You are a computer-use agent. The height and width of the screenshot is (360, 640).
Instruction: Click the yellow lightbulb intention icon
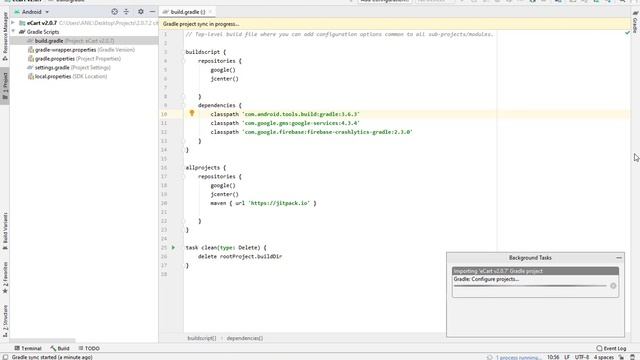coord(192,113)
